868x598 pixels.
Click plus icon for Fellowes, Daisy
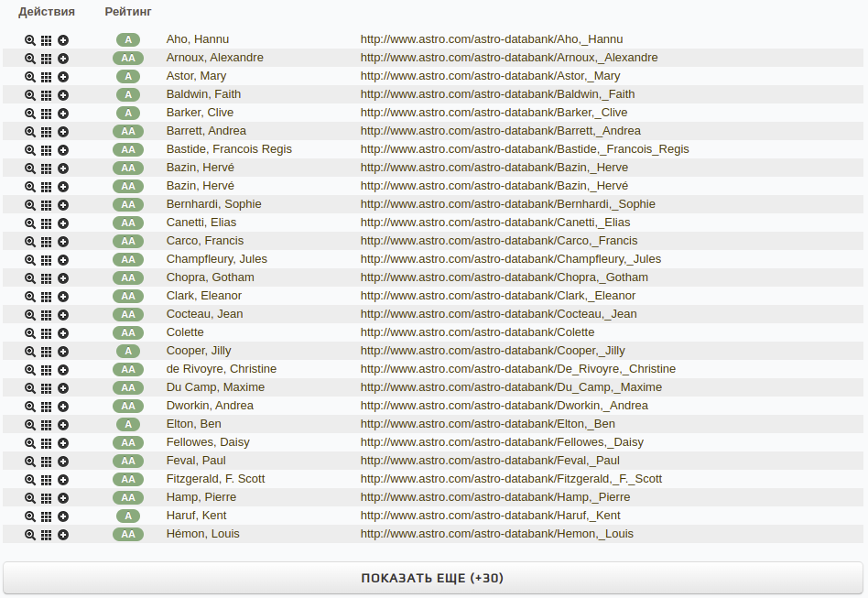[x=63, y=442]
